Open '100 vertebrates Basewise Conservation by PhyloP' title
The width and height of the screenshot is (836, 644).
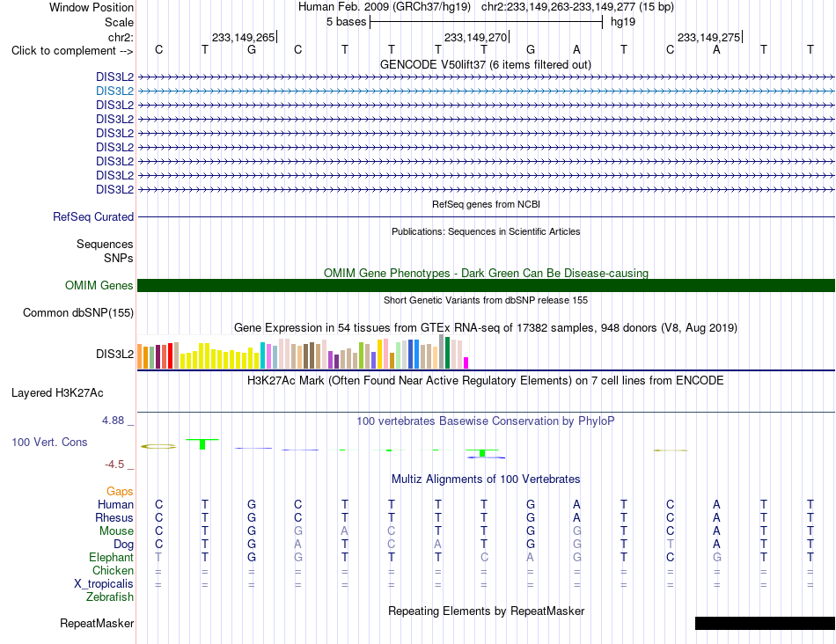[x=486, y=421]
